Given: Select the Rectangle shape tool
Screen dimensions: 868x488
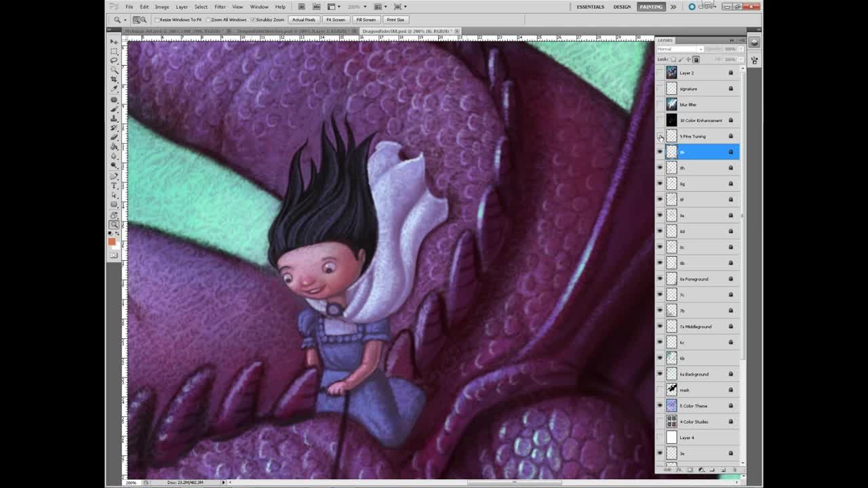Looking at the screenshot, I should 114,205.
